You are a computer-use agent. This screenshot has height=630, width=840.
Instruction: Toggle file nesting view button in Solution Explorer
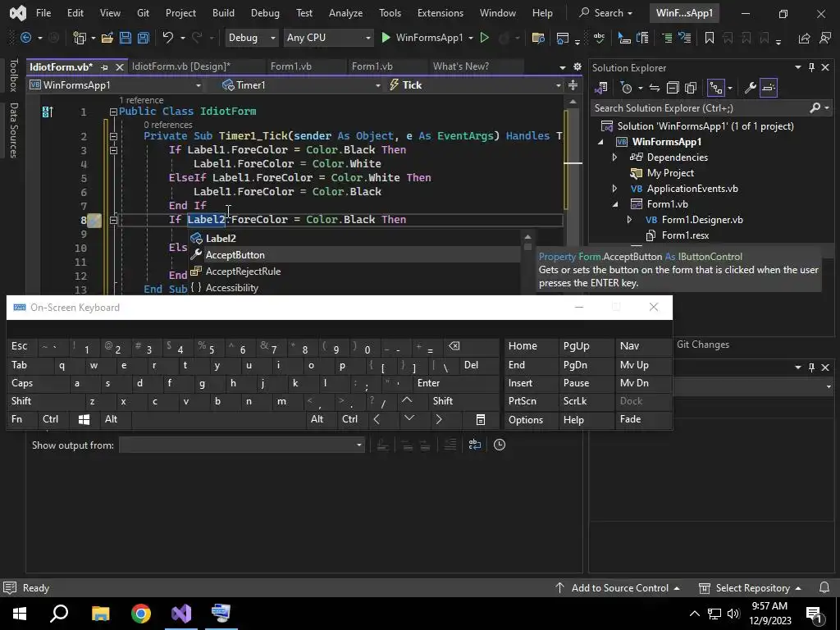click(x=715, y=88)
